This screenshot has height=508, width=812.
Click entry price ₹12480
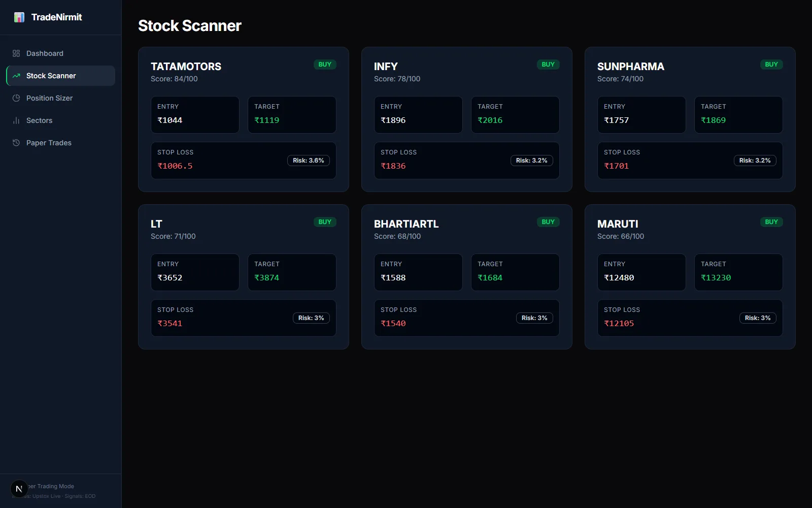tap(619, 278)
